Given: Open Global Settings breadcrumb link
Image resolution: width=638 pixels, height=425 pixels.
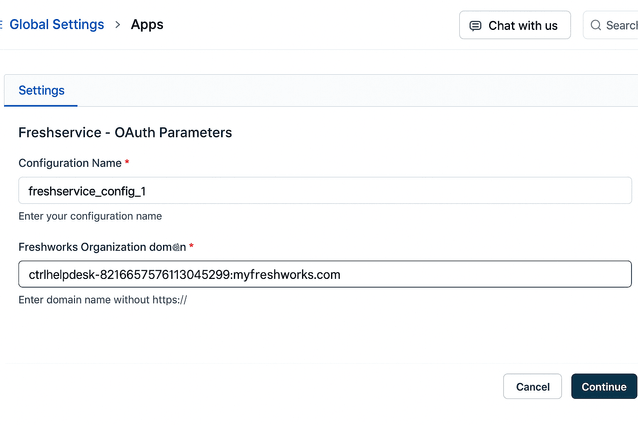Looking at the screenshot, I should [x=57, y=24].
